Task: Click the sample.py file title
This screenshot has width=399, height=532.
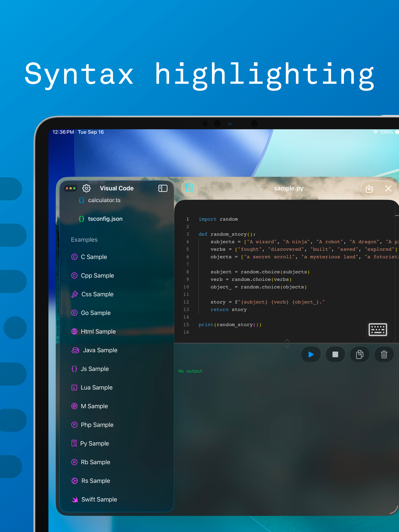Action: pos(289,188)
